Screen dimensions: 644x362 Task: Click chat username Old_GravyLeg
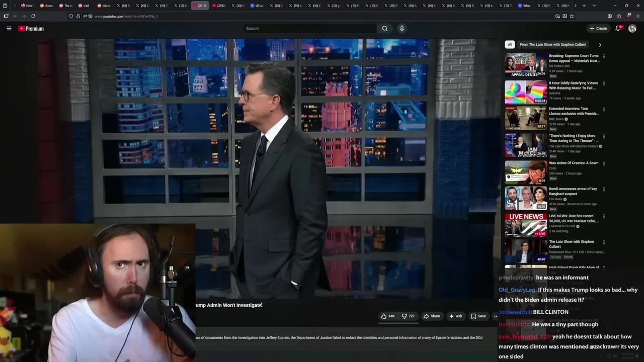[x=517, y=290]
